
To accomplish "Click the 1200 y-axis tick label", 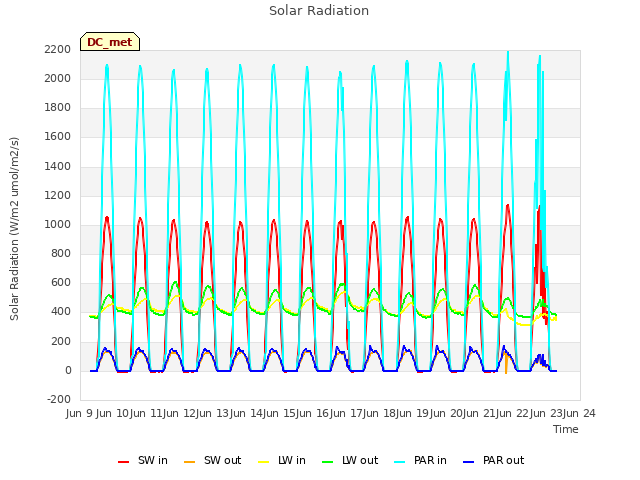I will [x=58, y=195].
